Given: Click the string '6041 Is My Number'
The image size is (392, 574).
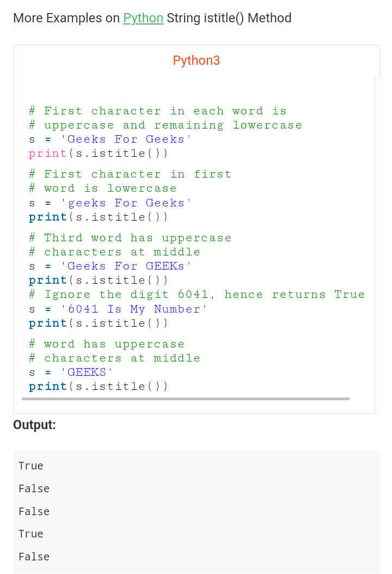Looking at the screenshot, I should tap(133, 309).
